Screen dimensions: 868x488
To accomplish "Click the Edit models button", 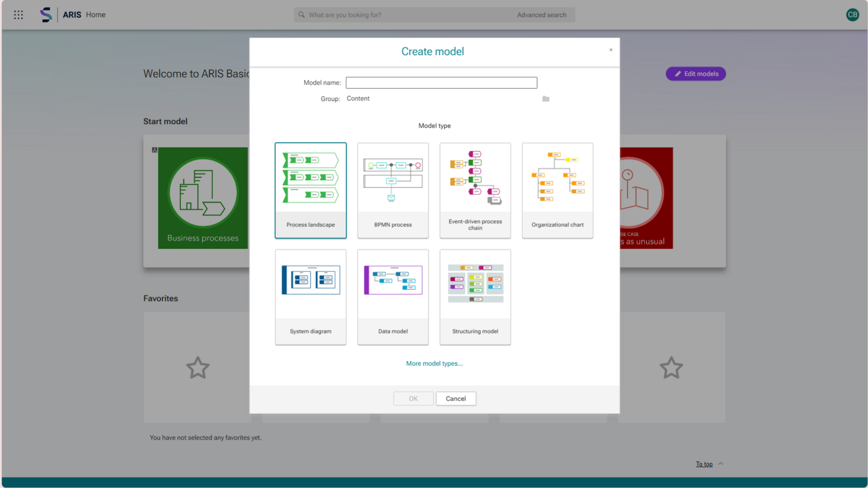I will click(696, 73).
